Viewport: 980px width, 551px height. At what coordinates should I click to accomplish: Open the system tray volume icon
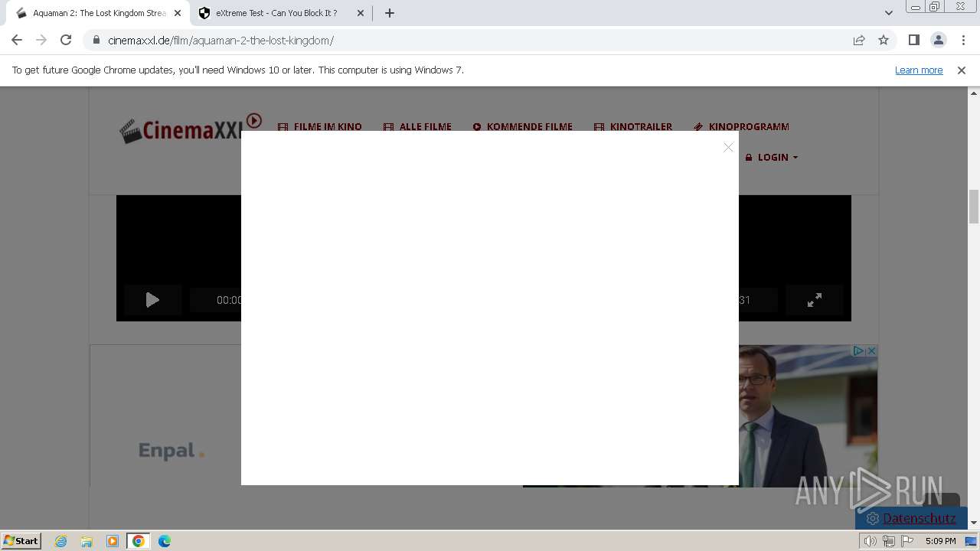(871, 541)
